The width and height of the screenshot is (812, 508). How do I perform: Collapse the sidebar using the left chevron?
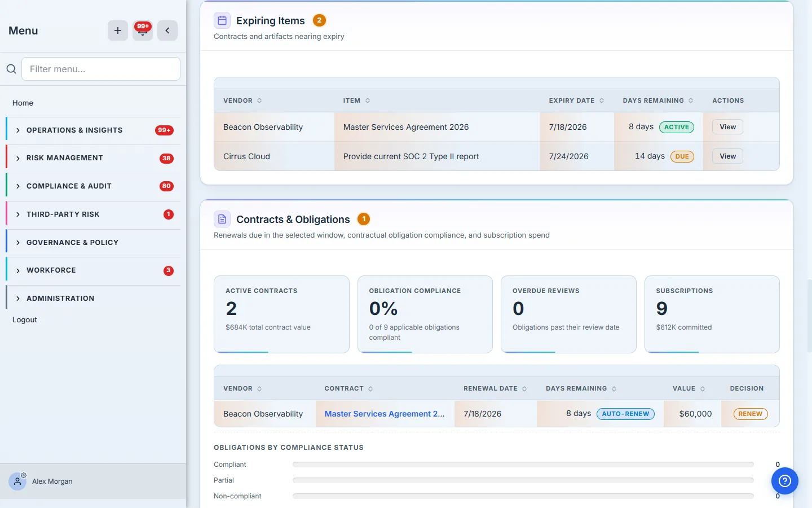click(x=167, y=30)
